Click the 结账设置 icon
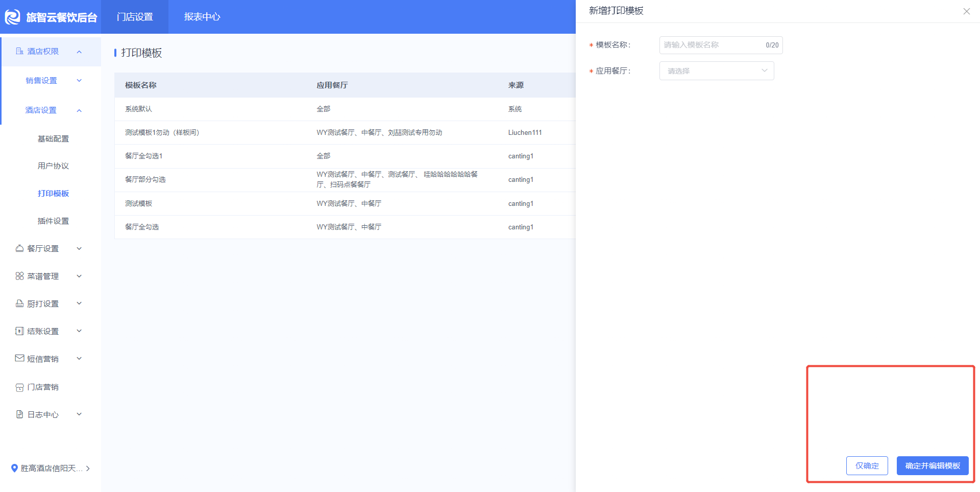The width and height of the screenshot is (980, 492). pos(19,331)
